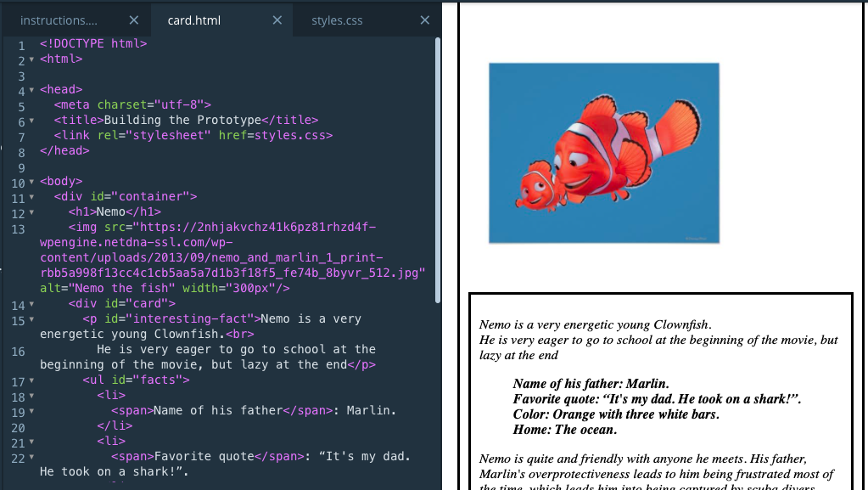Click the closing li tag on line 20
Viewport: 868px width, 490px height.
point(115,425)
